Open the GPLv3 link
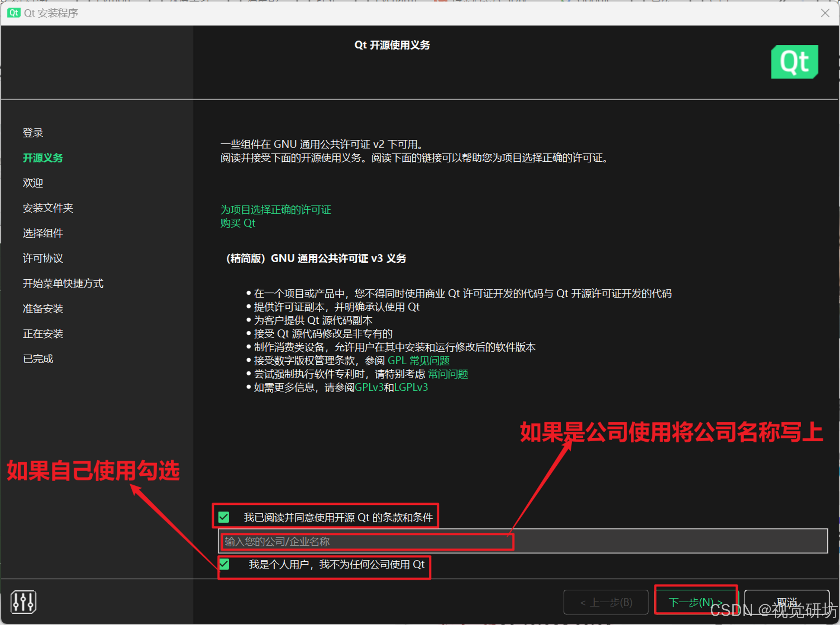The height and width of the screenshot is (625, 840). click(369, 387)
